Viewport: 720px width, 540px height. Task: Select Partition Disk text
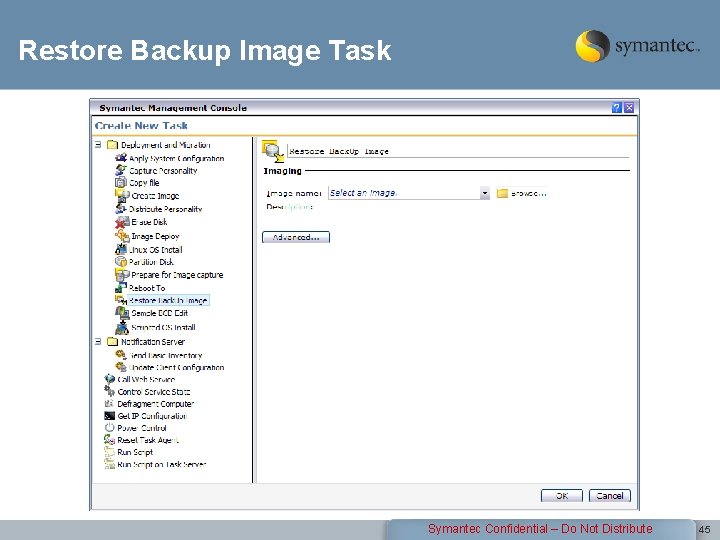tap(151, 262)
